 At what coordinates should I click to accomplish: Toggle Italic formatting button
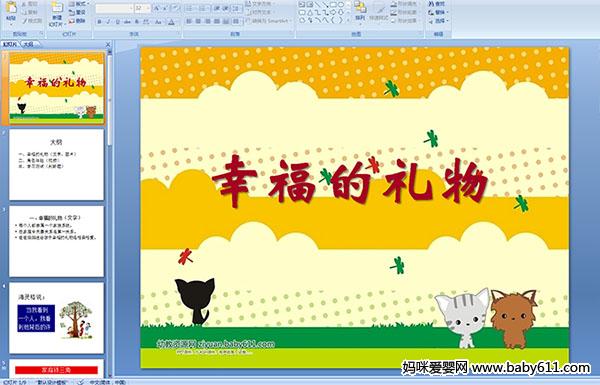click(108, 22)
